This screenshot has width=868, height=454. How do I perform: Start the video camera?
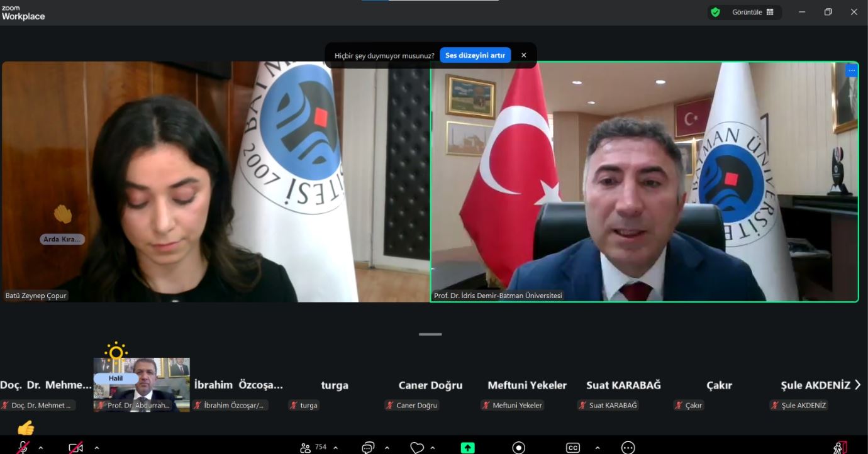[x=75, y=447]
